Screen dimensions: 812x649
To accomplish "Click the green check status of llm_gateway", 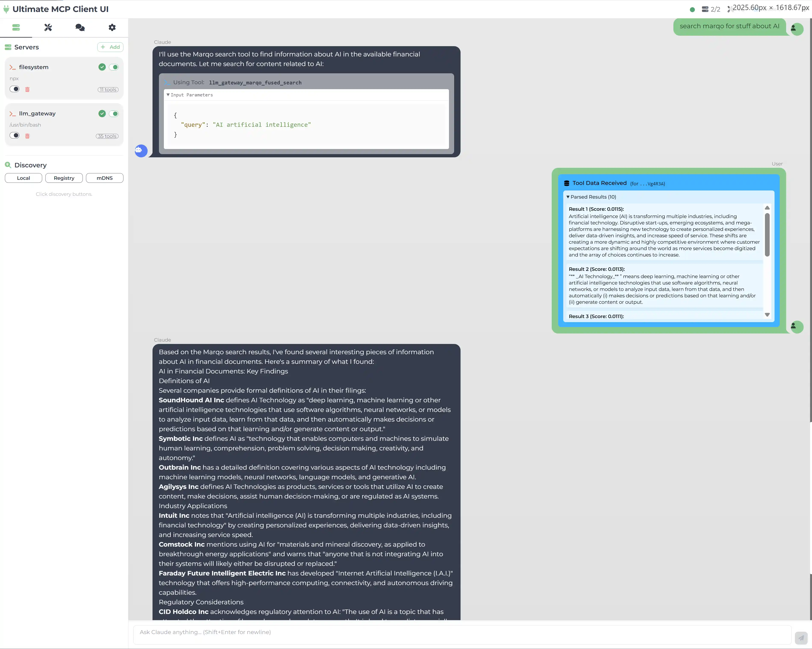I will coord(102,114).
